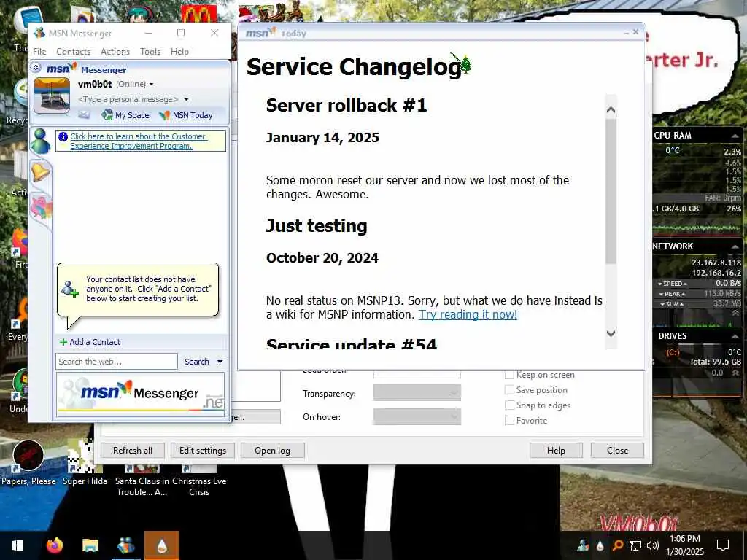Open the Papers, Please desktop shortcut
Viewport: 747px width, 560px height.
[28, 463]
